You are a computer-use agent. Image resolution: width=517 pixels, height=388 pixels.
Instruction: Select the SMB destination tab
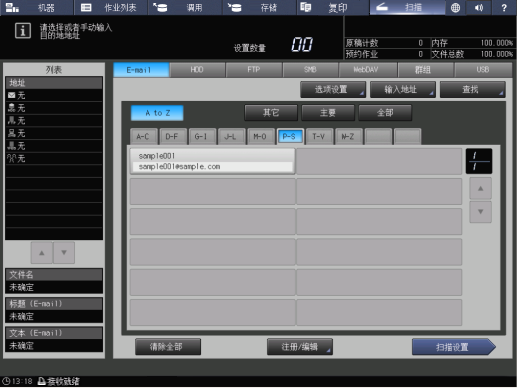(x=310, y=70)
